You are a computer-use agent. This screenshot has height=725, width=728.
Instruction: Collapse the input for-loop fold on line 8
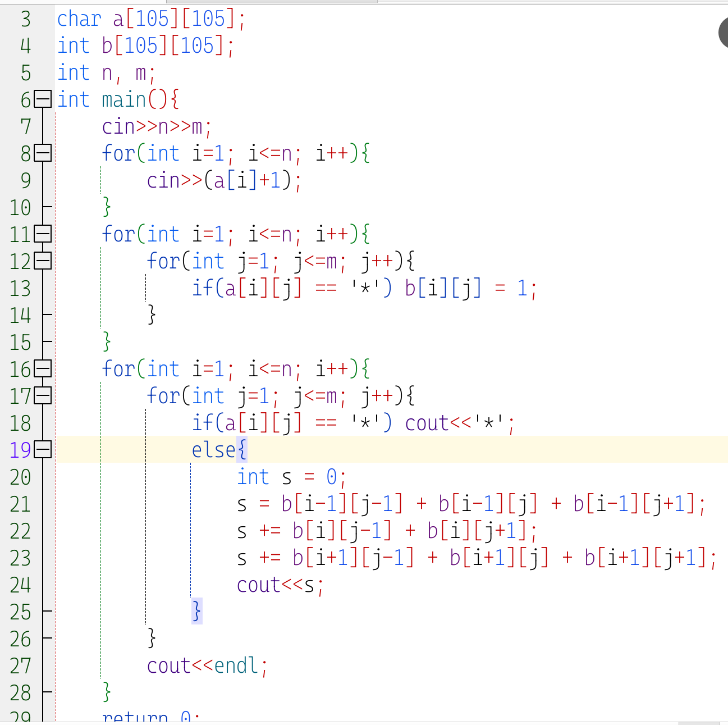[x=43, y=153]
